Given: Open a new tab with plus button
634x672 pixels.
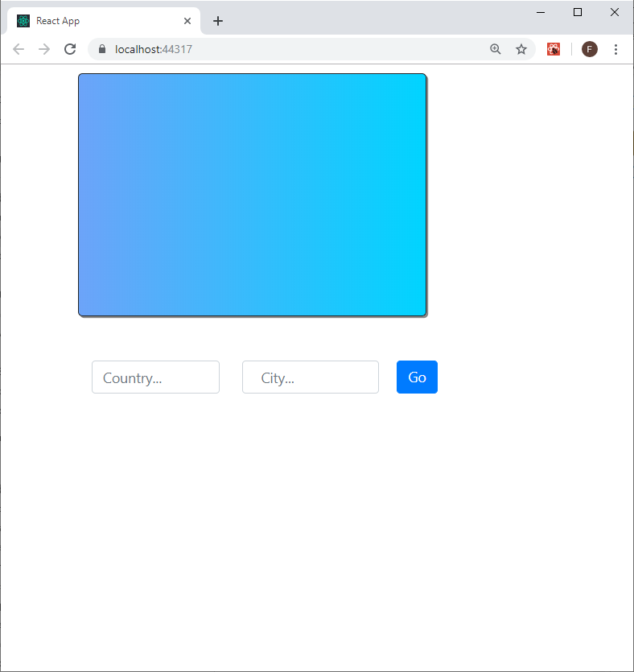Looking at the screenshot, I should (x=217, y=21).
